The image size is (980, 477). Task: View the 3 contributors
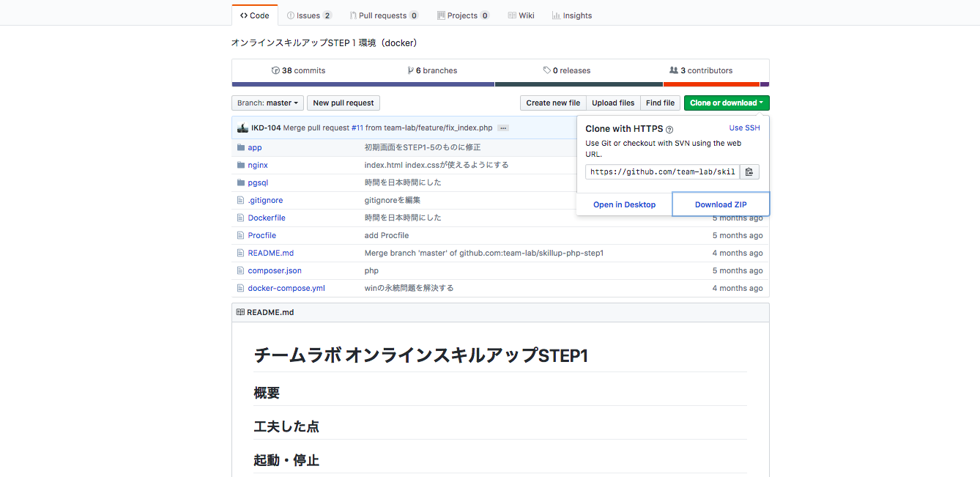701,70
